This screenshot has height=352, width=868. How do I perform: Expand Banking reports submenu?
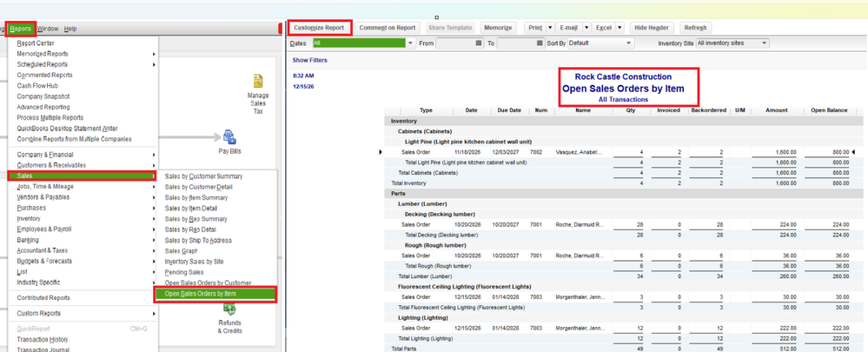click(83, 240)
